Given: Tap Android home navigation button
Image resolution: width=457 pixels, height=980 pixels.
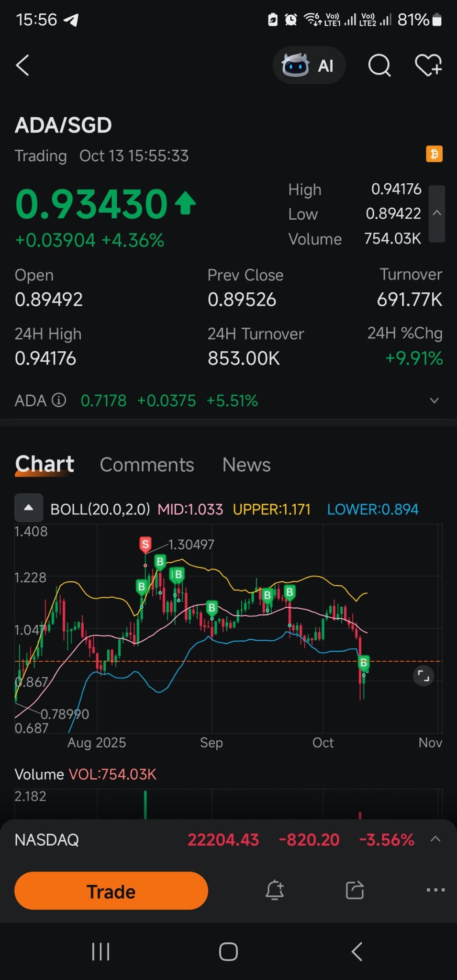Looking at the screenshot, I should point(228,952).
